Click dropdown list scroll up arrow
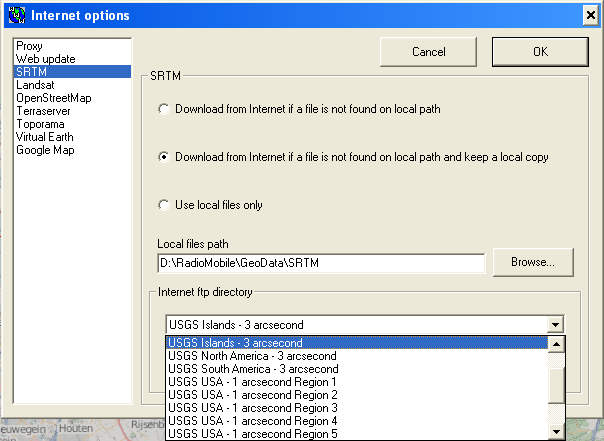This screenshot has width=604, height=441. [556, 344]
